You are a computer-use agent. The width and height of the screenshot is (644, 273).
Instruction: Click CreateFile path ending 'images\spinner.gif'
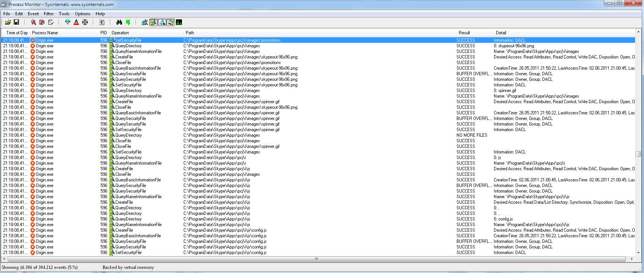pyautogui.click(x=231, y=102)
